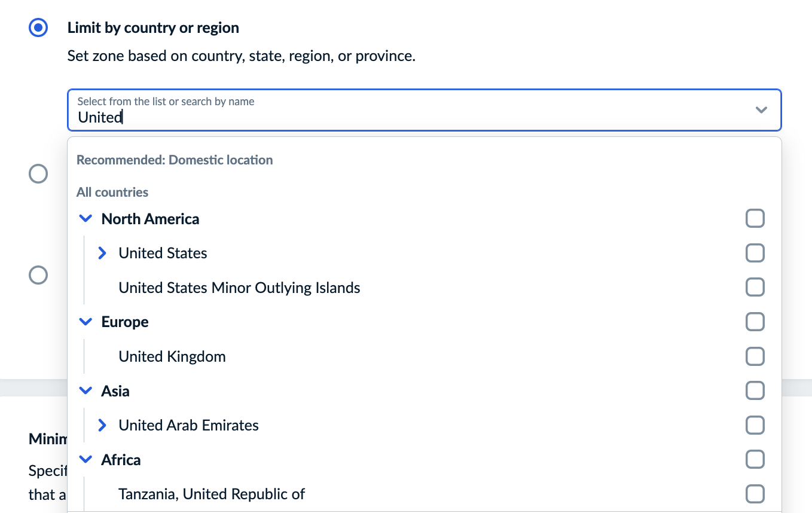This screenshot has height=513, width=812.
Task: Collapse the North America continent group
Action: (x=85, y=218)
